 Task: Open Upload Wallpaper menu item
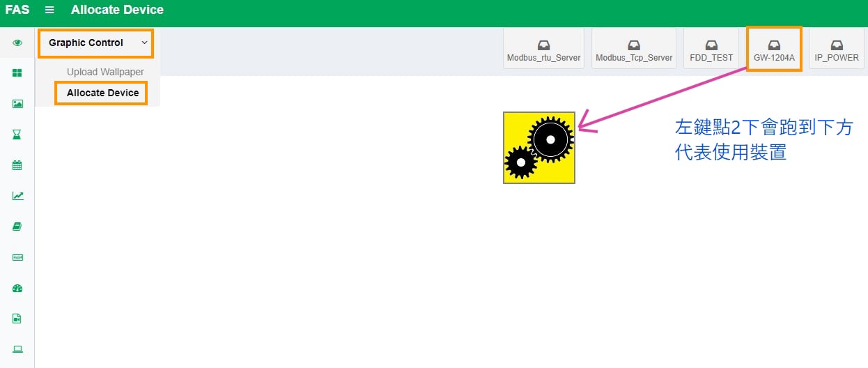(105, 72)
